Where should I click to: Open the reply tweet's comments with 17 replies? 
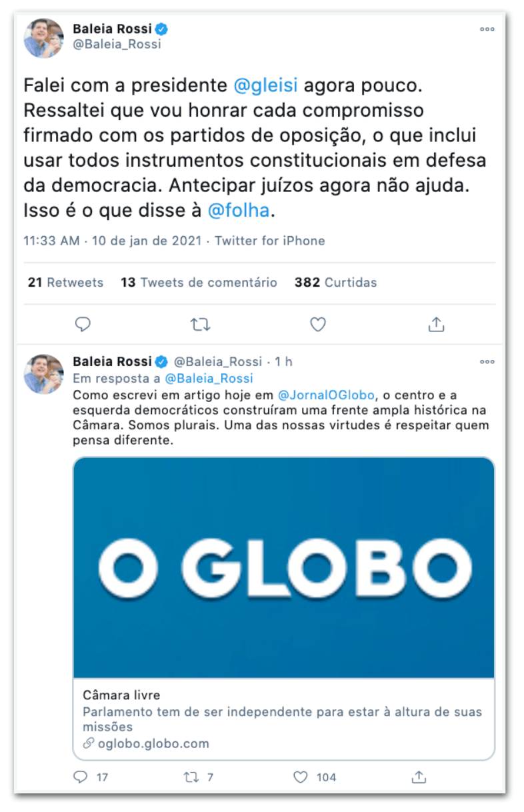click(90, 777)
